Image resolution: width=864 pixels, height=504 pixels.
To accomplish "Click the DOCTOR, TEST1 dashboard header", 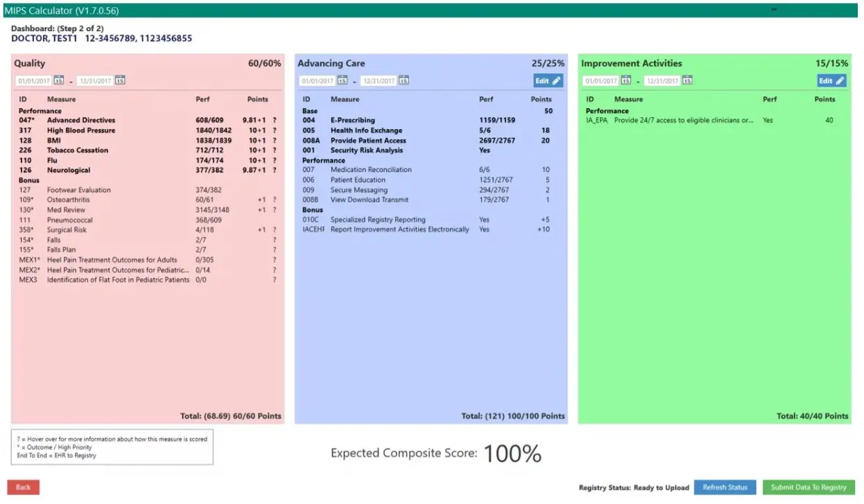I will click(x=101, y=38).
